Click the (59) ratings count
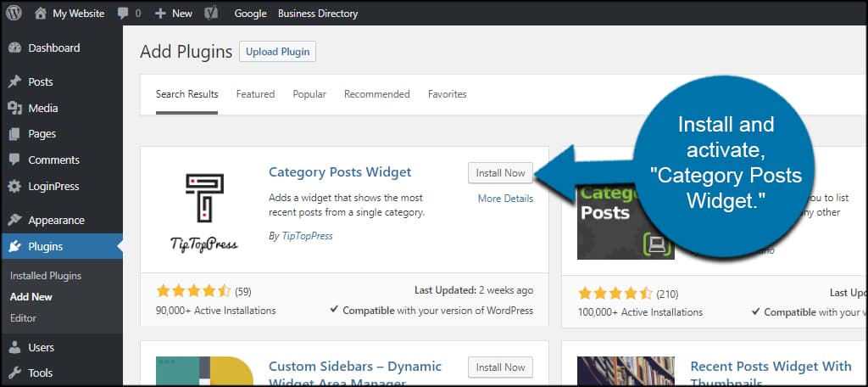 click(243, 292)
